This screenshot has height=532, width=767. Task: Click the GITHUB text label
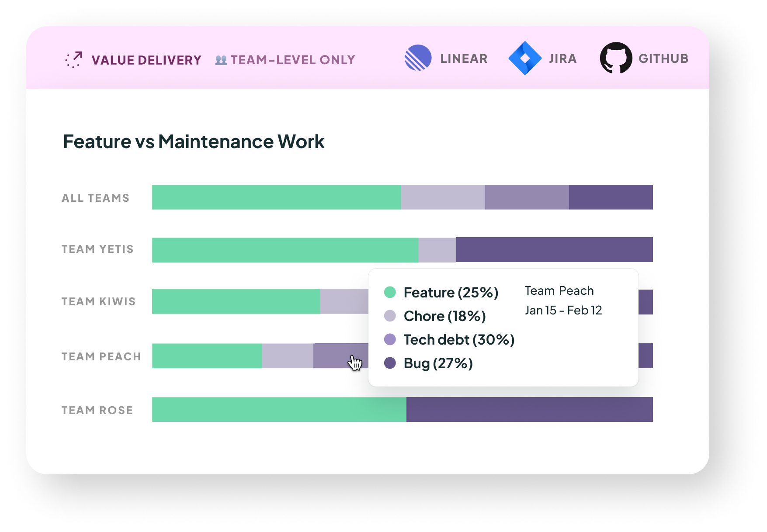[x=663, y=59]
